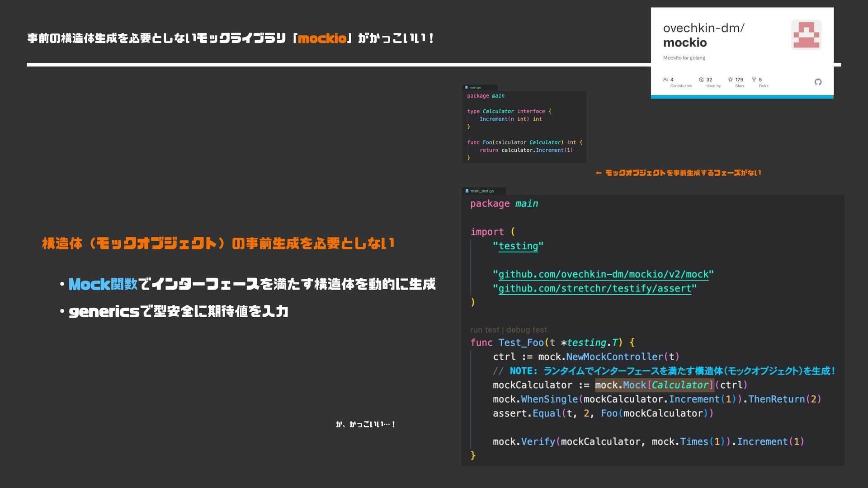Click the fork icon beside 5 Forks
The image size is (868, 488).
pyautogui.click(x=754, y=80)
